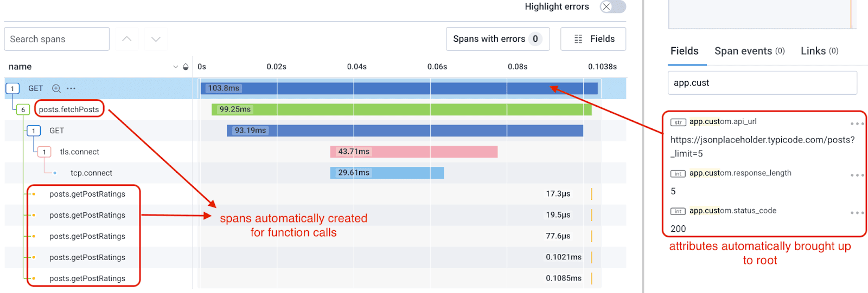Viewport: 868px width, 293px height.
Task: Collapse posts.fetchPosts using its 6-children box
Action: coord(23,109)
